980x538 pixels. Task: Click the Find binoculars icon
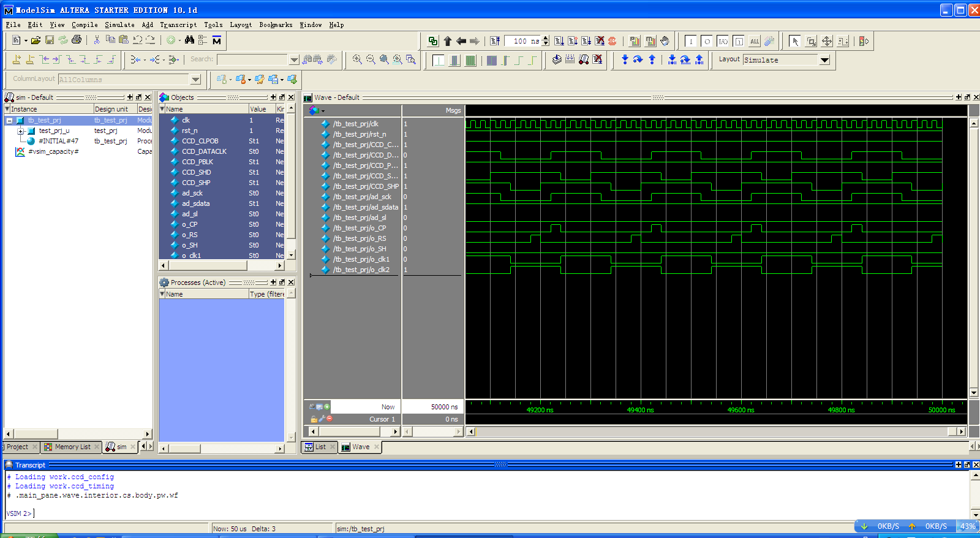point(189,40)
